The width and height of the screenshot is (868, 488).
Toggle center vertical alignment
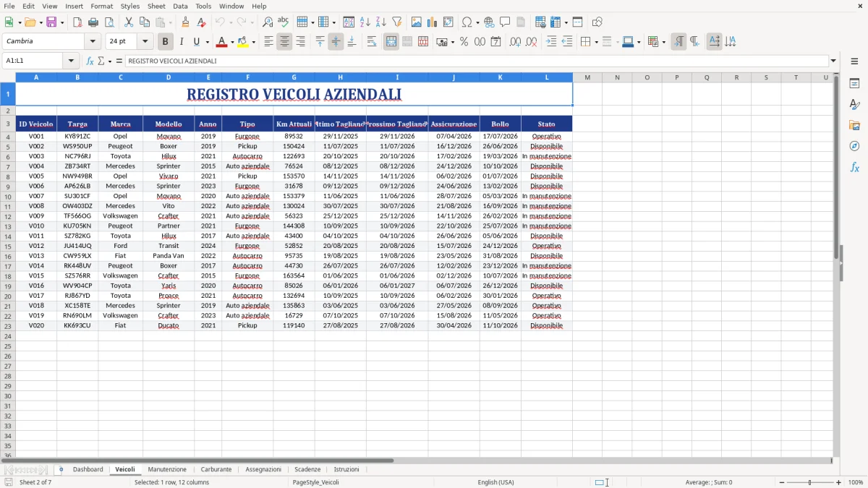(x=336, y=41)
